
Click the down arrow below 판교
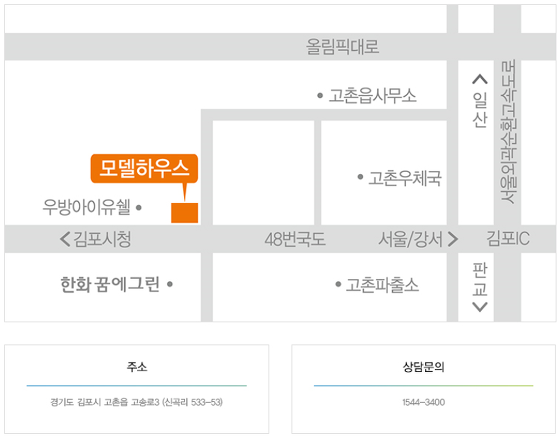480,307
